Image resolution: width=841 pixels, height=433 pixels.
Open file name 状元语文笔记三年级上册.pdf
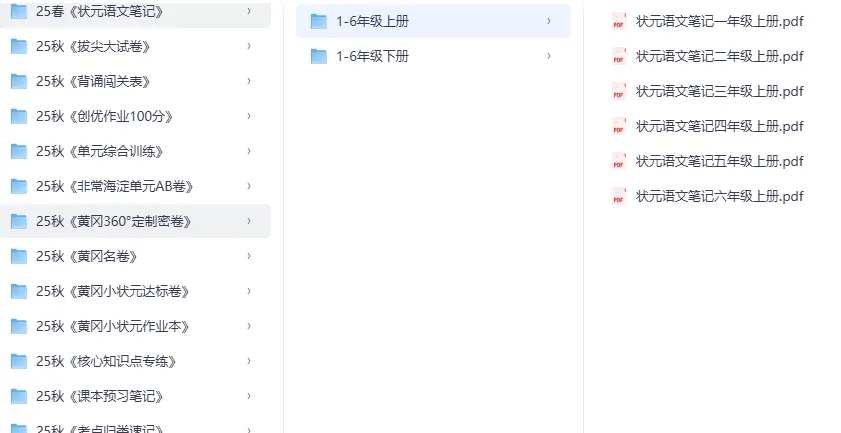[x=720, y=91]
